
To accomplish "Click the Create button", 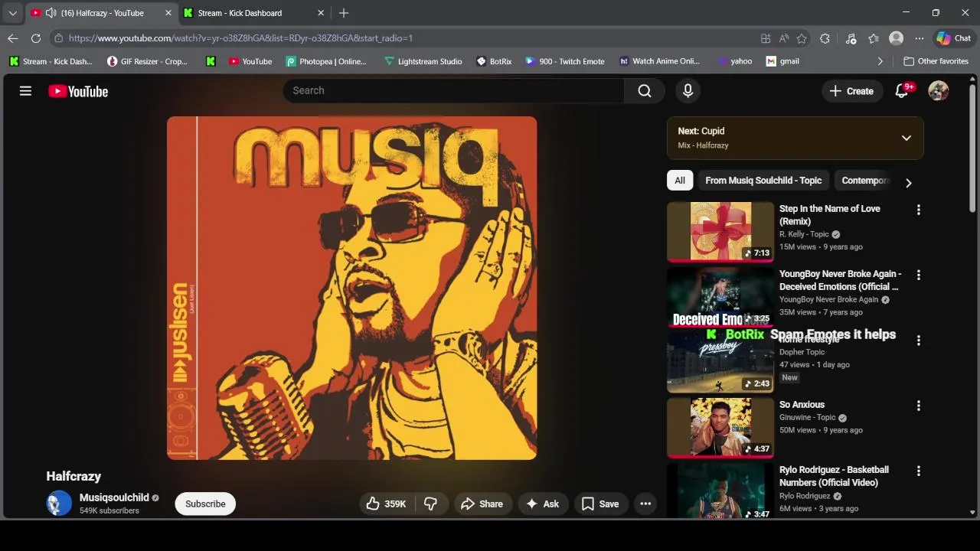I will pyautogui.click(x=851, y=91).
